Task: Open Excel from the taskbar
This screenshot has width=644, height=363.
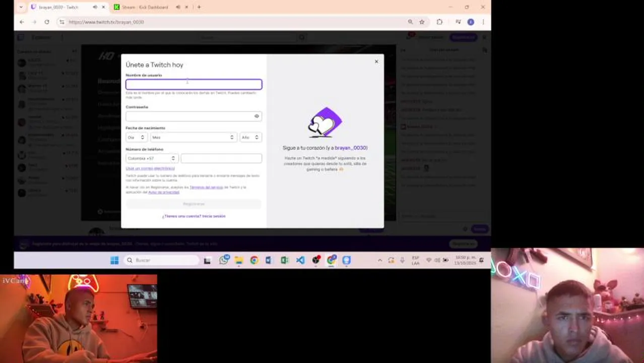Action: (285, 260)
